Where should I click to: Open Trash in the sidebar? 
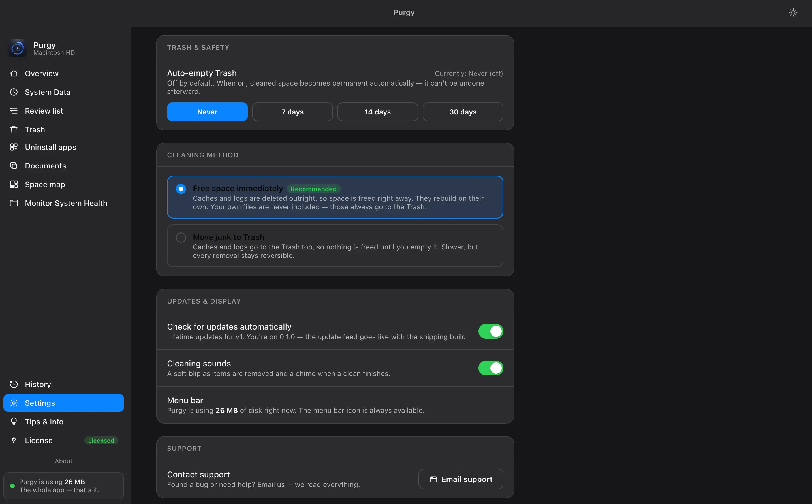(x=64, y=129)
